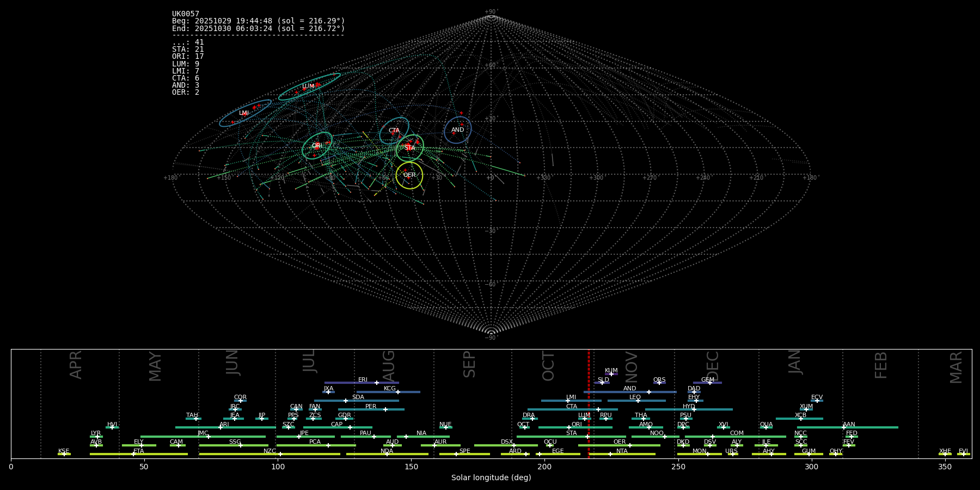Select the CTA radiant circle on the sky map

[x=394, y=131]
